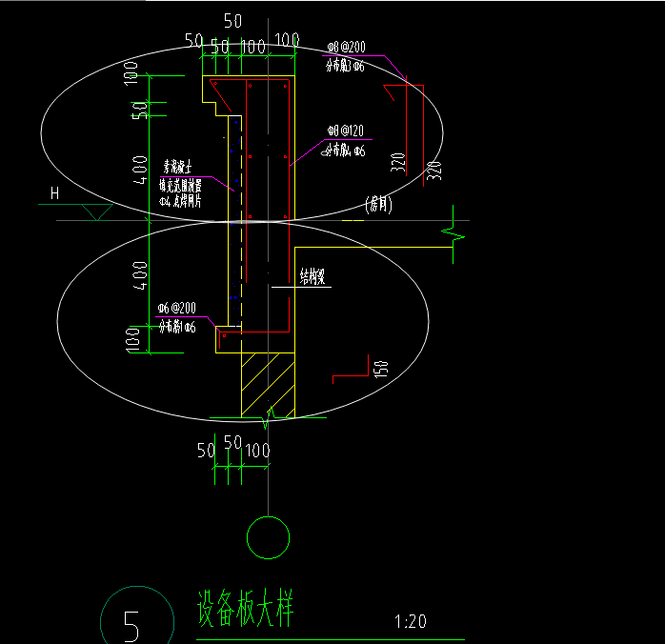Click the Φ8@120 rebar annotation
This screenshot has height=644, width=665.
tap(343, 130)
